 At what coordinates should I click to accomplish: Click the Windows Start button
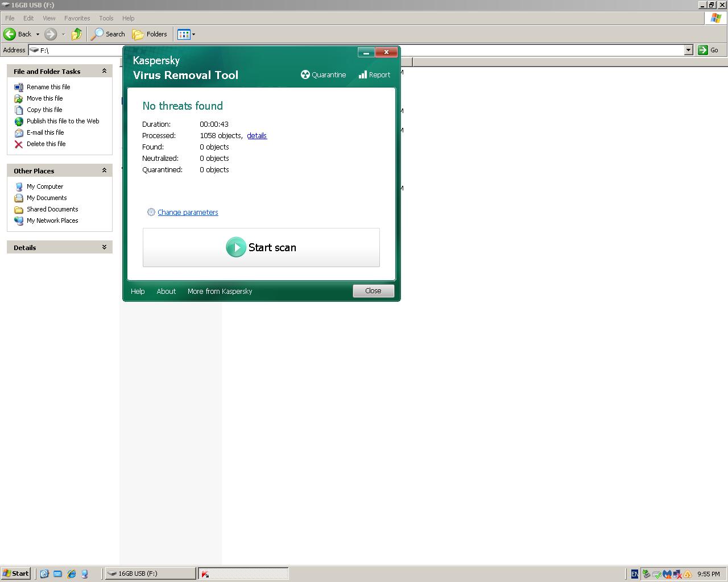click(x=16, y=573)
